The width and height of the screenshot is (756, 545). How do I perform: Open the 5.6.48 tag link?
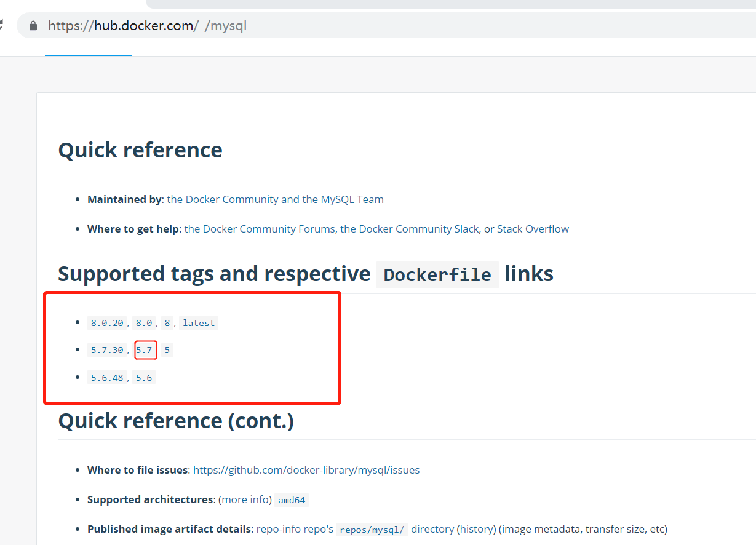coord(107,377)
